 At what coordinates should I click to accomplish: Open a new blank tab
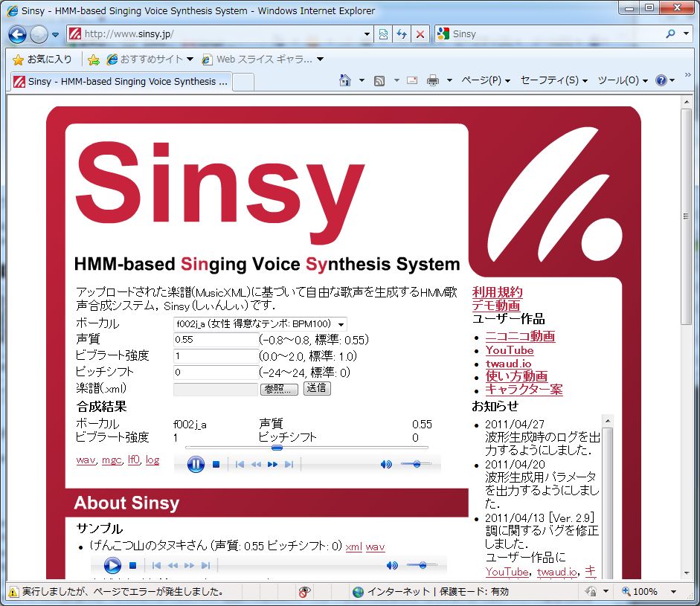coord(243,82)
